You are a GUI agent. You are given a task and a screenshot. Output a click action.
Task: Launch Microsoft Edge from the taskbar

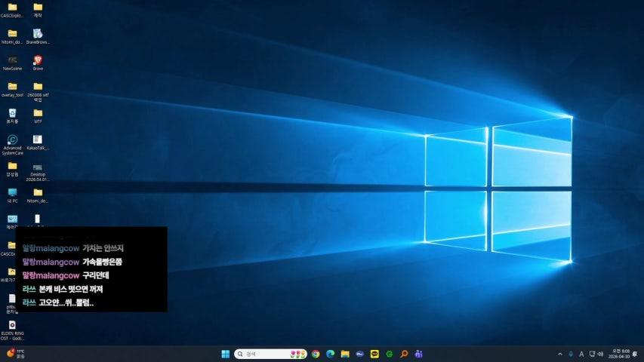tap(330, 354)
